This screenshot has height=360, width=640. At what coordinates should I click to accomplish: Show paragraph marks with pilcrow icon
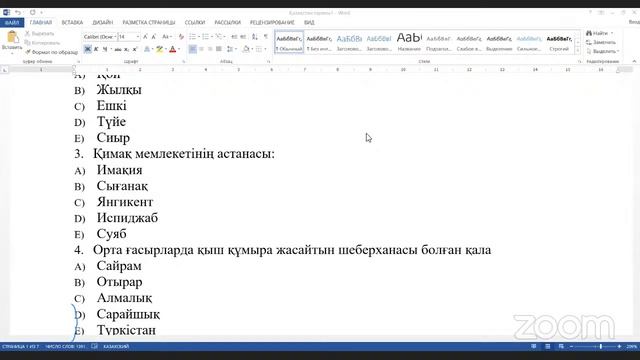tap(266, 37)
